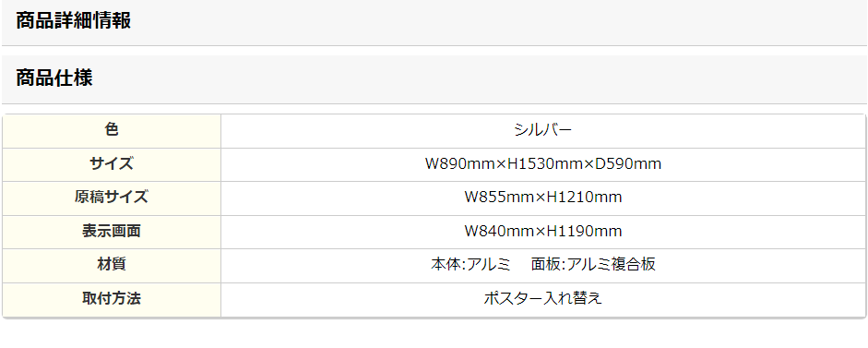Select the 材質 row label

112,265
